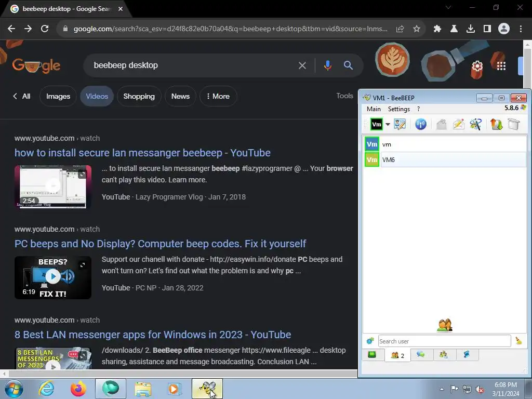Image resolution: width=532 pixels, height=399 pixels.
Task: Submit search with magnifier icon
Action: click(x=349, y=65)
